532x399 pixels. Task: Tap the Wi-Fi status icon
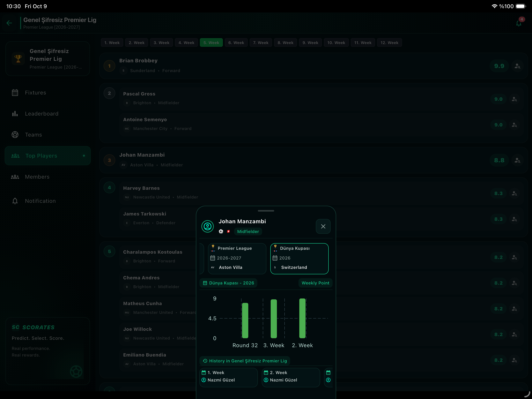click(x=494, y=6)
